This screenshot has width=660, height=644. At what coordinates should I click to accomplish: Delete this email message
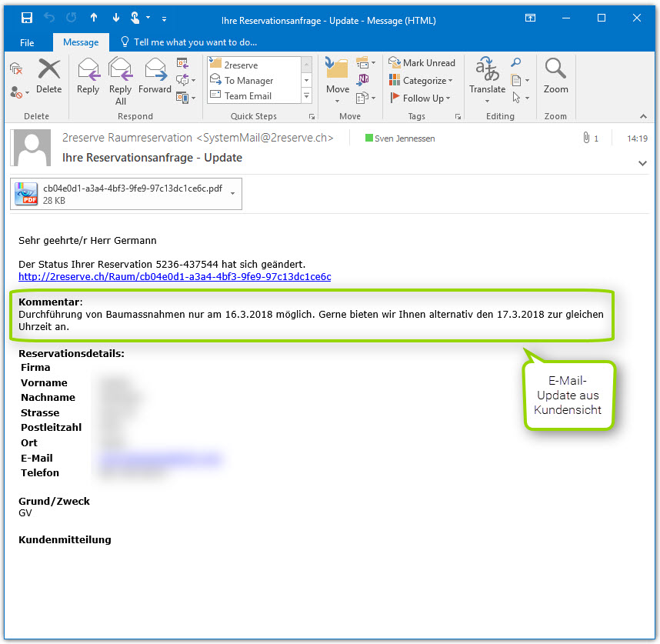[x=48, y=77]
